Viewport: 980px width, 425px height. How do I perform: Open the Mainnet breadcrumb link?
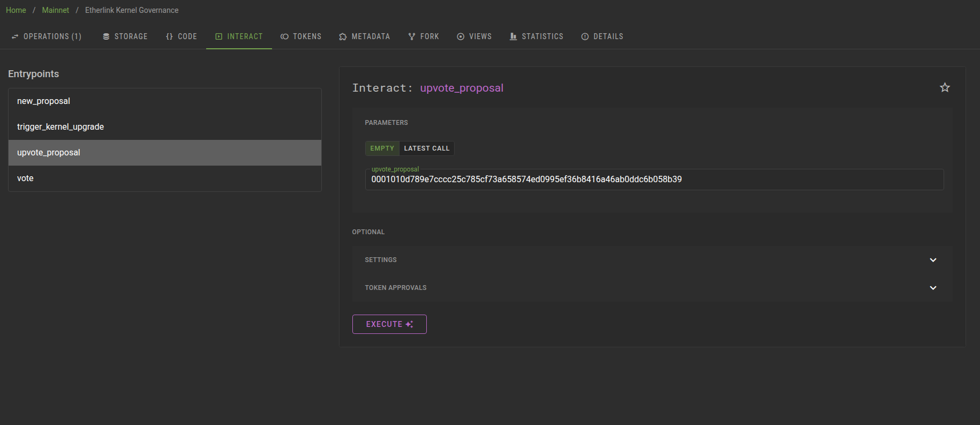[x=56, y=10]
